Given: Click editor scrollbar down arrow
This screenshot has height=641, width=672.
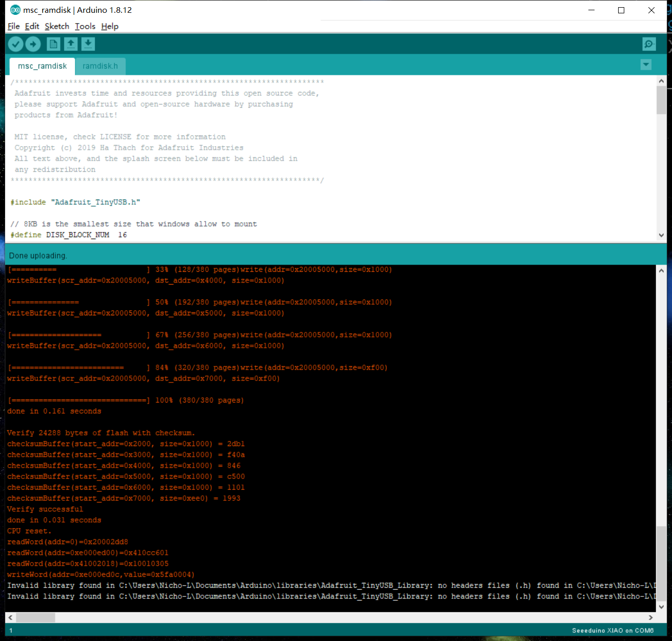Looking at the screenshot, I should [661, 235].
